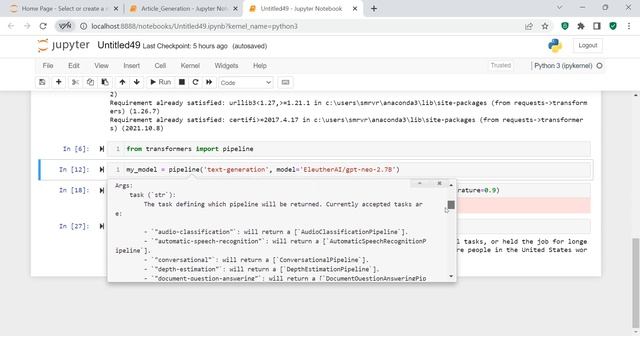This screenshot has width=640, height=360.
Task: Rename notebook by clicking Untitled49 title
Action: (x=119, y=45)
